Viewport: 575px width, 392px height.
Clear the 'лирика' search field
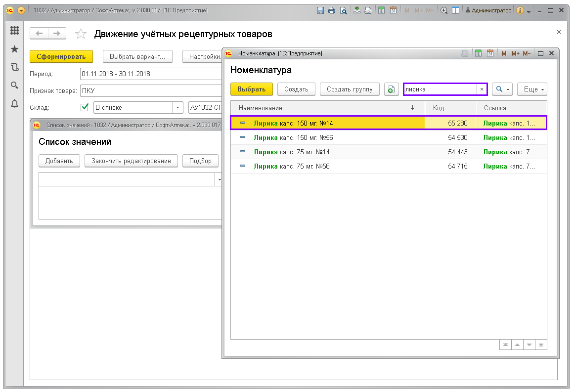point(482,89)
